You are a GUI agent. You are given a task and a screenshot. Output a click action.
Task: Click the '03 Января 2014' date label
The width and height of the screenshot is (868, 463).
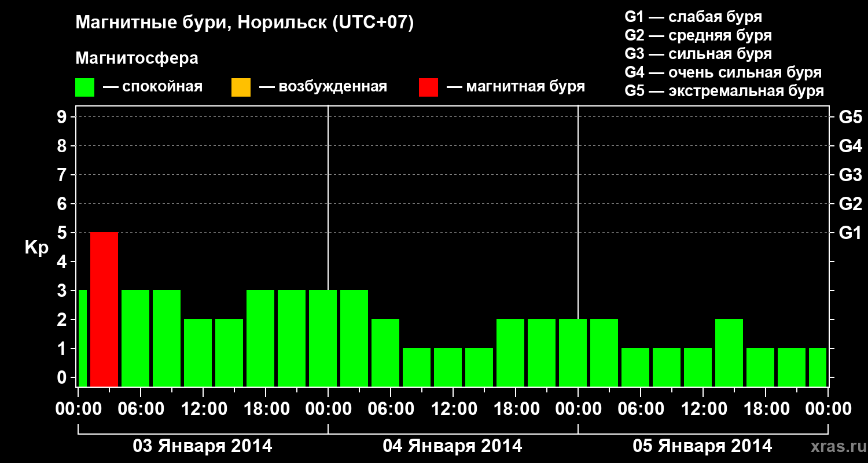click(203, 446)
